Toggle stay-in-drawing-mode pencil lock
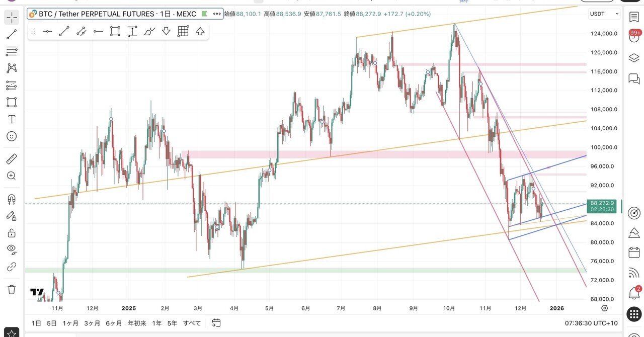Viewport: 644px width, 337px height. coord(12,216)
